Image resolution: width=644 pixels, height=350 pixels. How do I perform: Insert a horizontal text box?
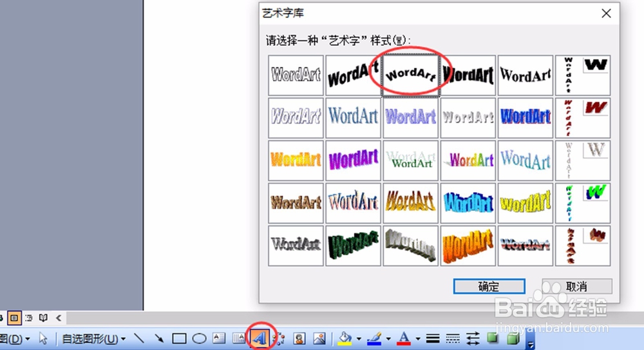point(219,338)
